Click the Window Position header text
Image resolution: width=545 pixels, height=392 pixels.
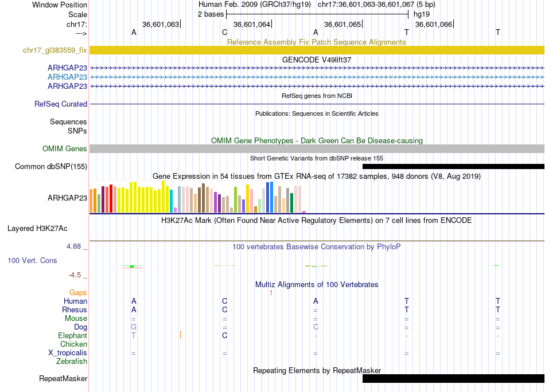point(60,5)
